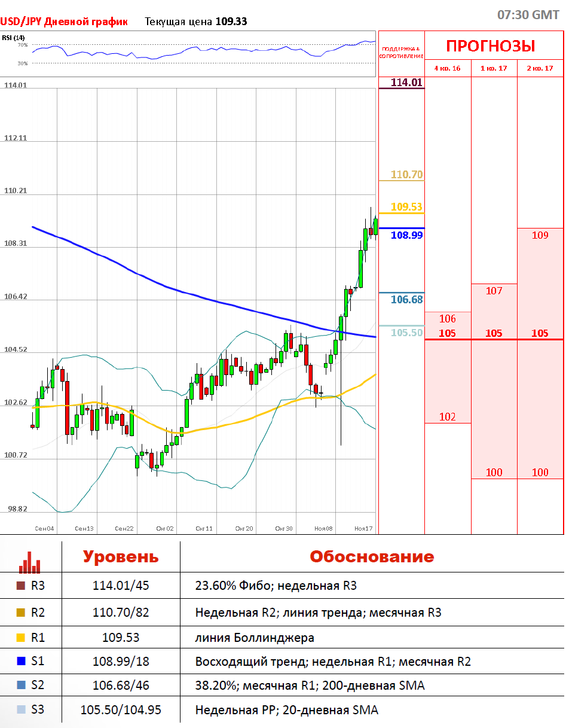
Task: Select the 108.99 support level label
Action: point(406,235)
